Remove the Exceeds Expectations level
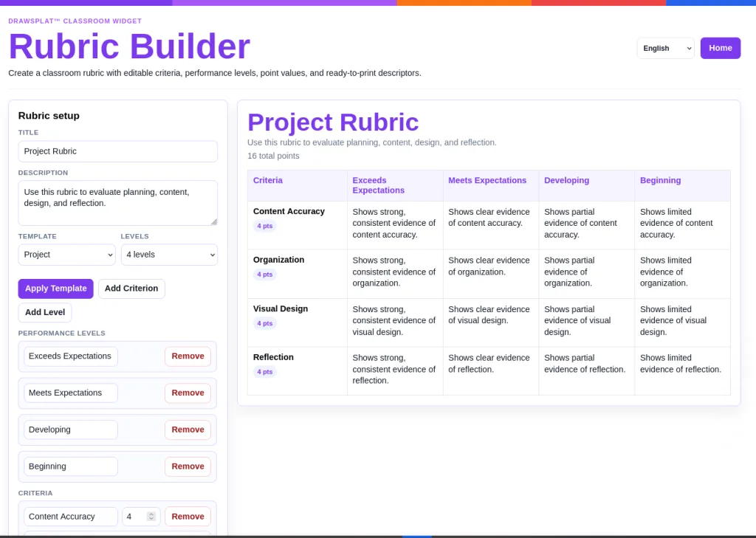Screen dimensions: 756x538 (188, 356)
